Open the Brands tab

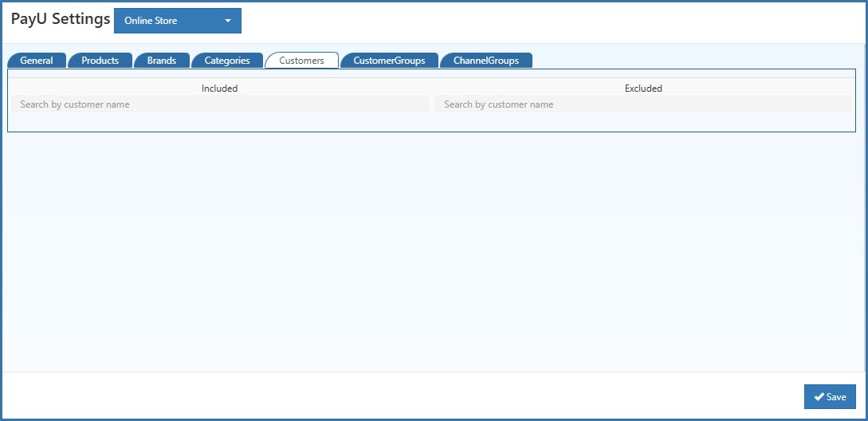point(162,61)
